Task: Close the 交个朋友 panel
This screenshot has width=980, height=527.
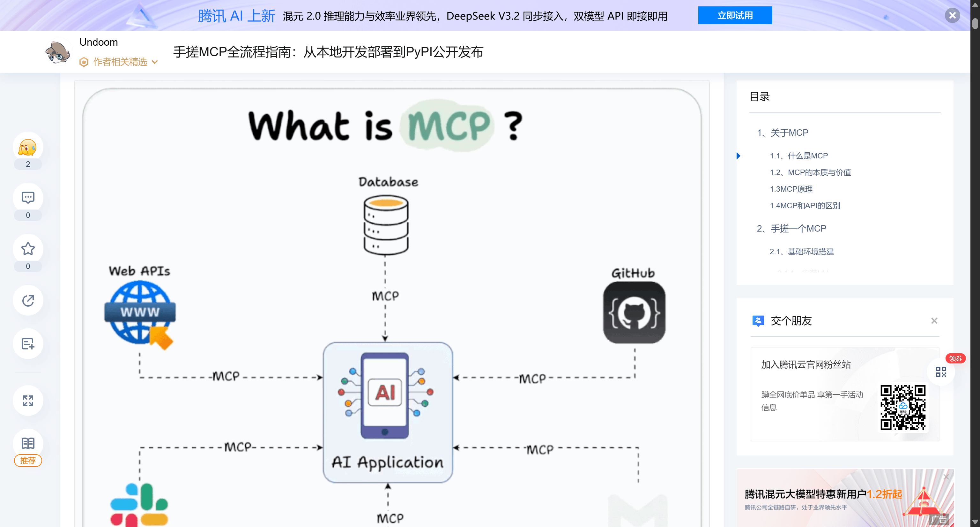Action: [x=934, y=321]
